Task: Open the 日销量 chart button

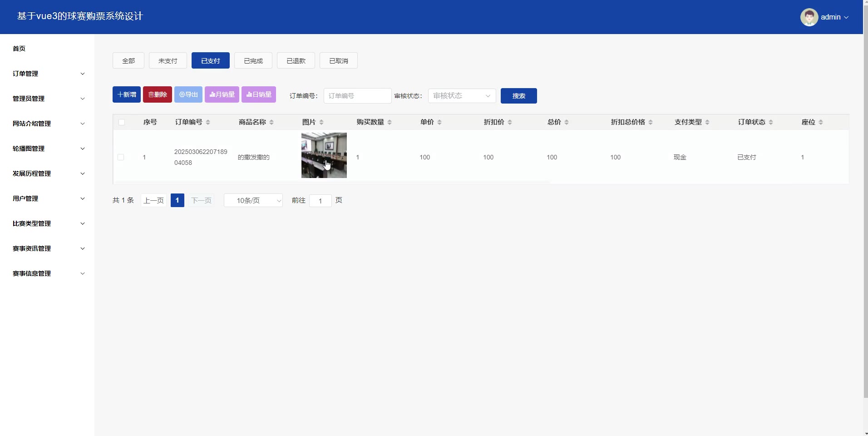Action: (x=259, y=94)
